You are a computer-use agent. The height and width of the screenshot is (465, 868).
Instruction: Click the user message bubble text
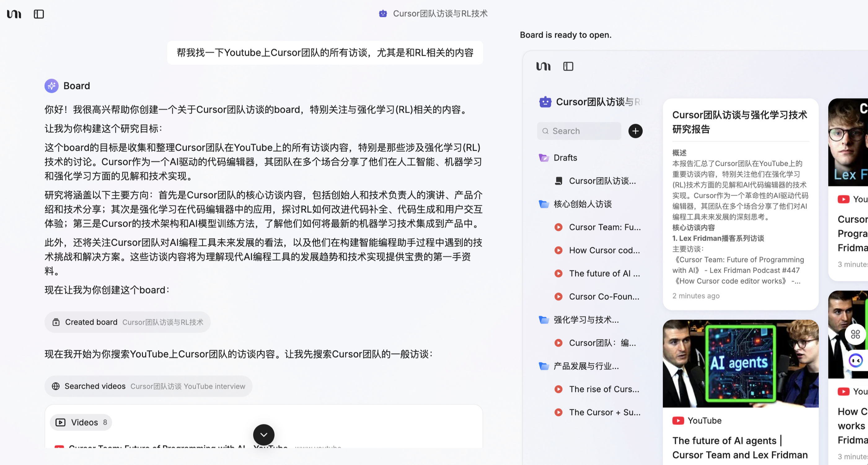[x=325, y=53]
